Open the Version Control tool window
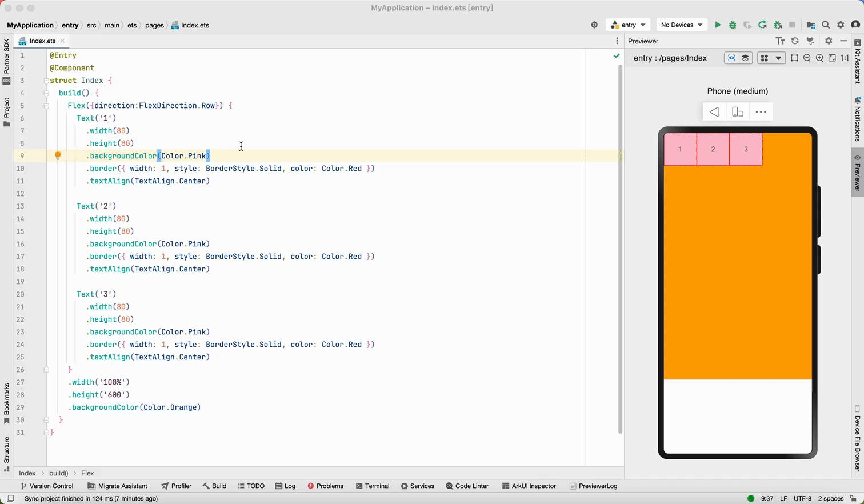The height and width of the screenshot is (504, 864). (47, 486)
